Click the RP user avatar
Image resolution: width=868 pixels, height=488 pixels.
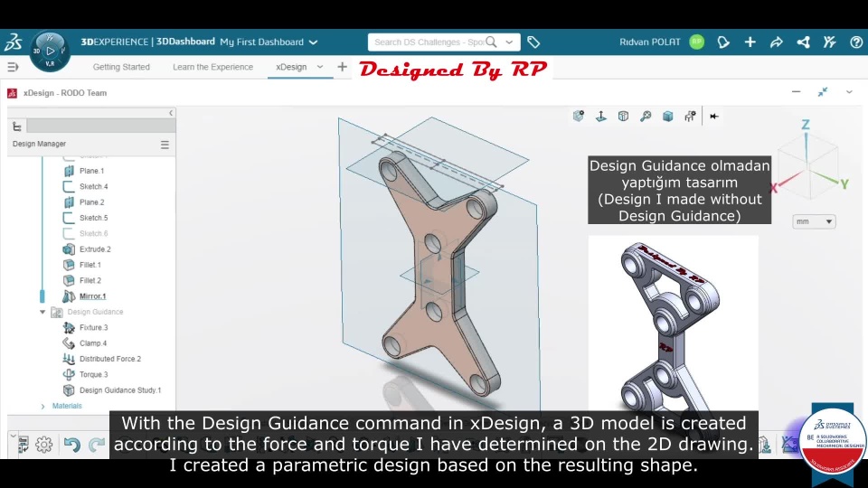(697, 42)
